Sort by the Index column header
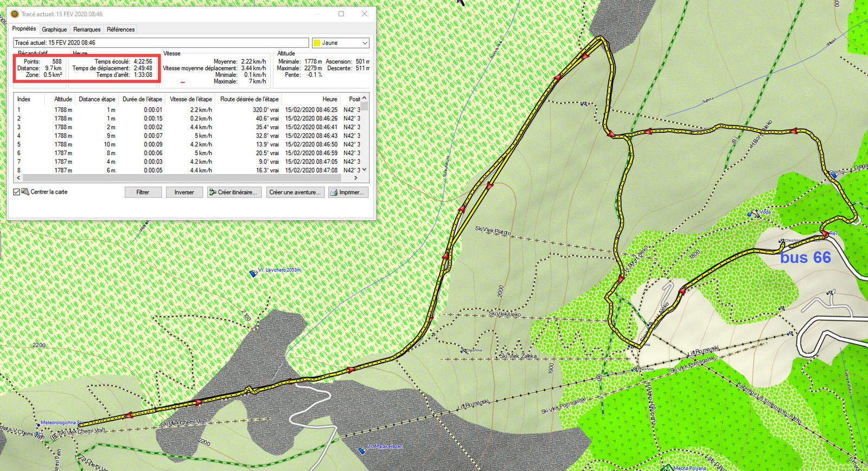 (24, 99)
